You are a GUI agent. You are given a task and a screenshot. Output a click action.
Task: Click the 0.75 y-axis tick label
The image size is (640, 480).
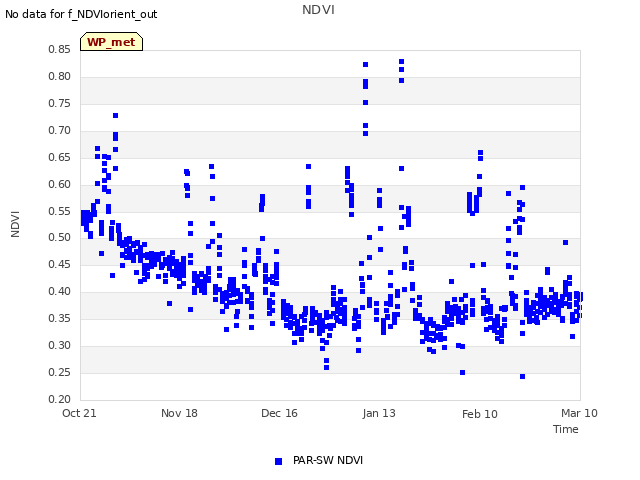60,103
